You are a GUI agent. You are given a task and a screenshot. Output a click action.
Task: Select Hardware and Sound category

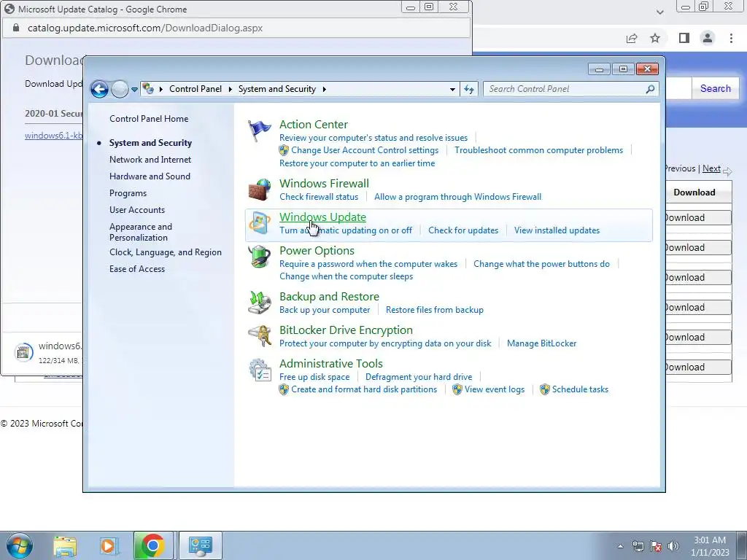pos(150,176)
